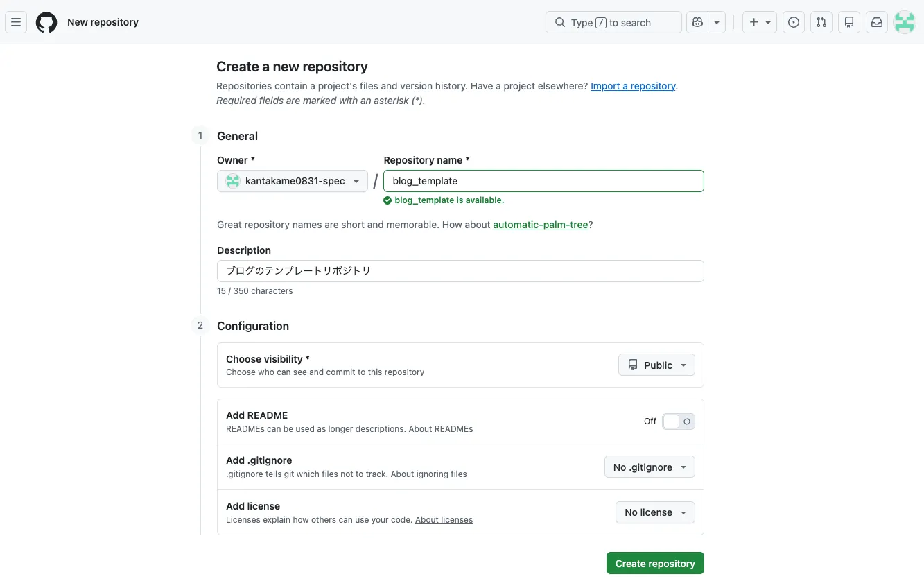Image resolution: width=924 pixels, height=581 pixels.
Task: Open the plus Create new menu
Action: (760, 22)
